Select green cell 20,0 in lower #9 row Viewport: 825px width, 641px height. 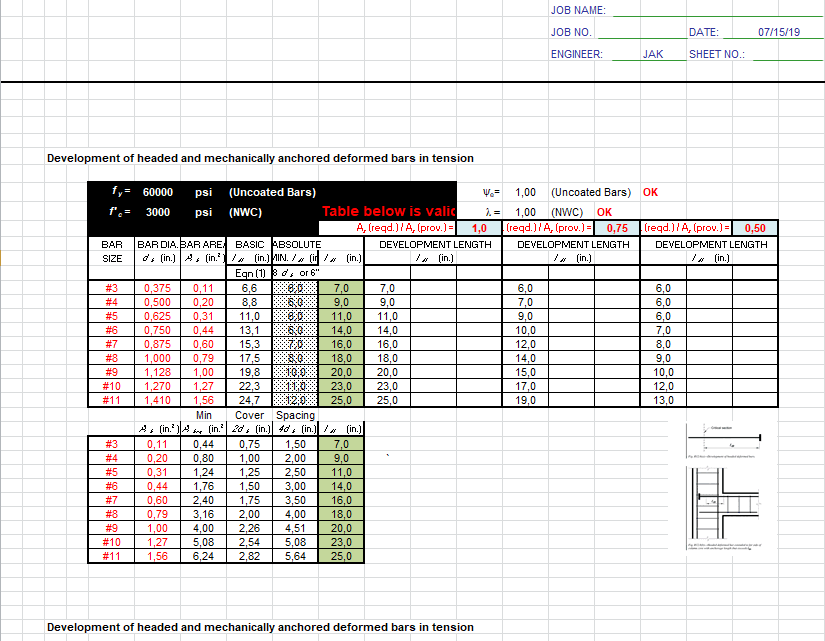341,528
